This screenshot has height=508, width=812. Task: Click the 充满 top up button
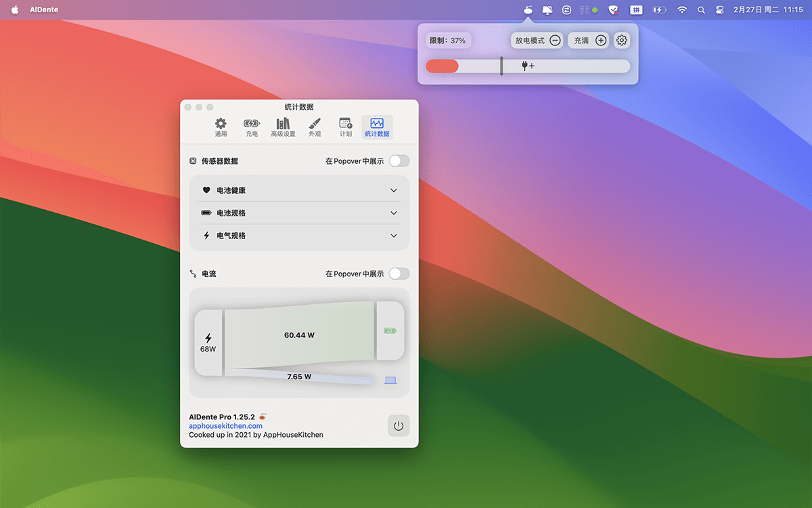(589, 41)
